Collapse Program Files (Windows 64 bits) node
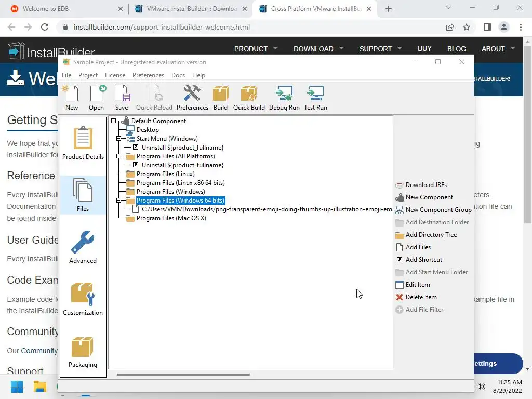This screenshot has height=399, width=532. tap(119, 200)
